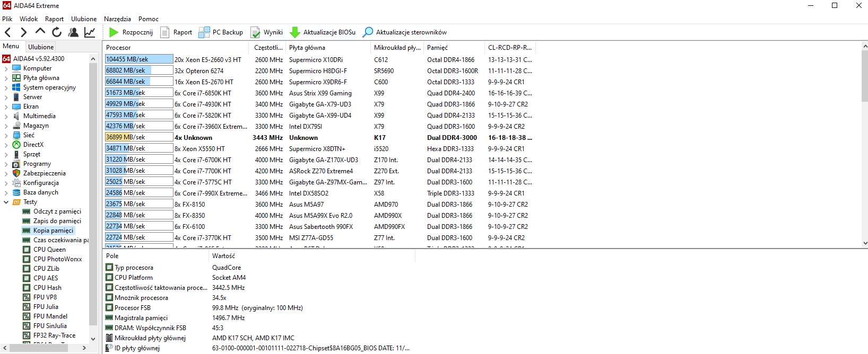The image size is (868, 354).
Task: Open the FPU Julia benchmark icon
Action: (x=27, y=307)
